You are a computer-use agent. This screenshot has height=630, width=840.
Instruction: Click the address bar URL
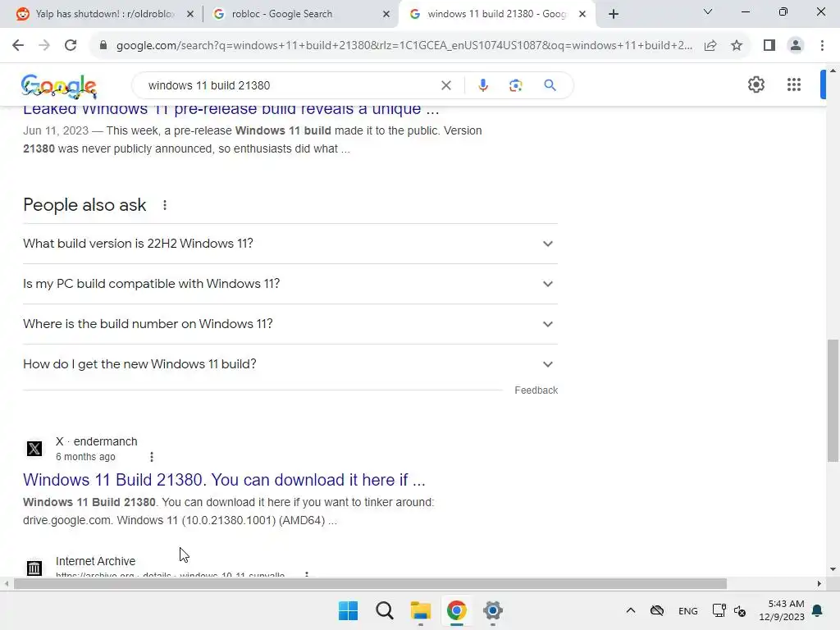(x=404, y=46)
